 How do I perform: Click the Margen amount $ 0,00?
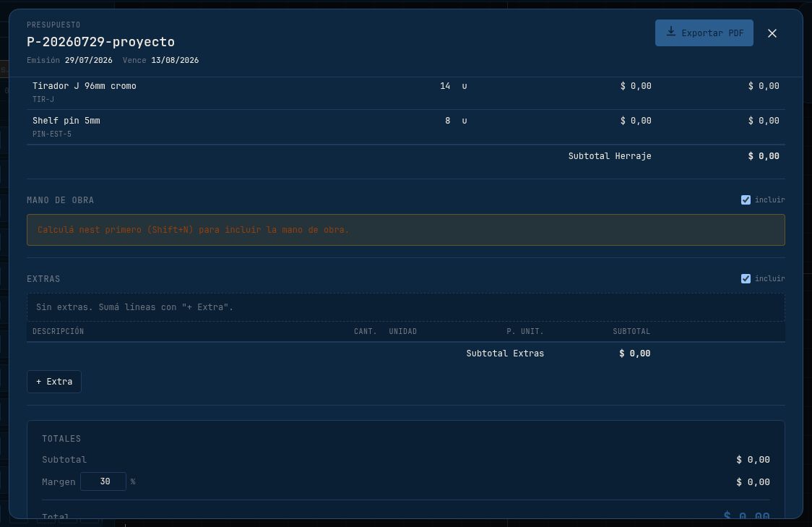point(753,482)
